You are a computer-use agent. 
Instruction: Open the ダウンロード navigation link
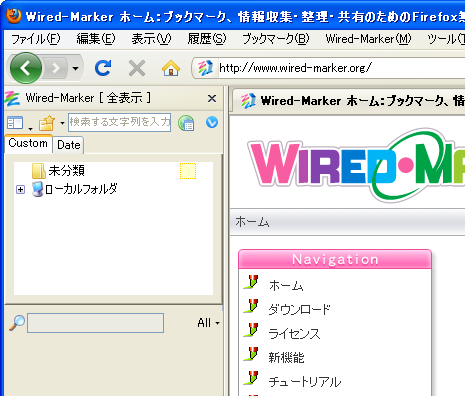pyautogui.click(x=299, y=310)
